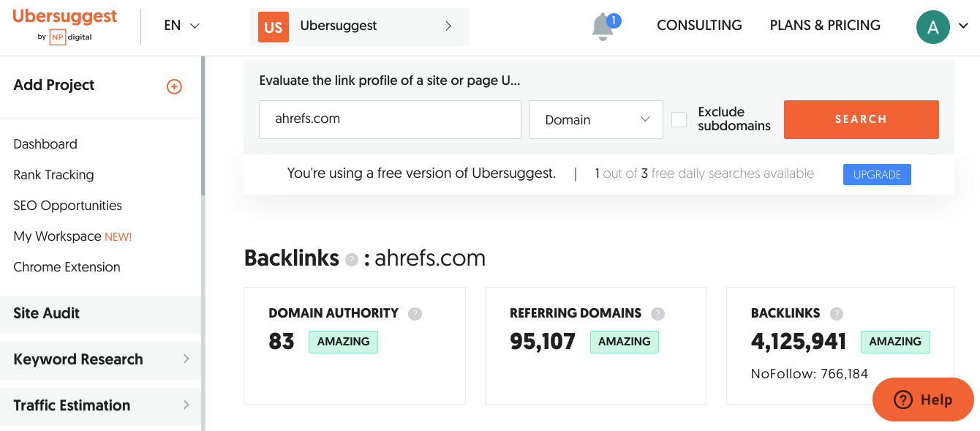Click the help icon by Backlinks heading
Image resolution: width=980 pixels, height=431 pixels.
352,260
